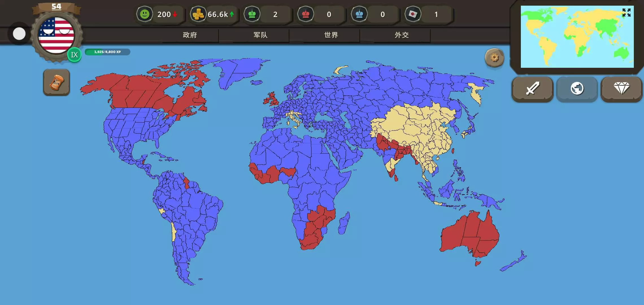Click the XP progress bar
Image resolution: width=644 pixels, height=305 pixels.
(107, 52)
